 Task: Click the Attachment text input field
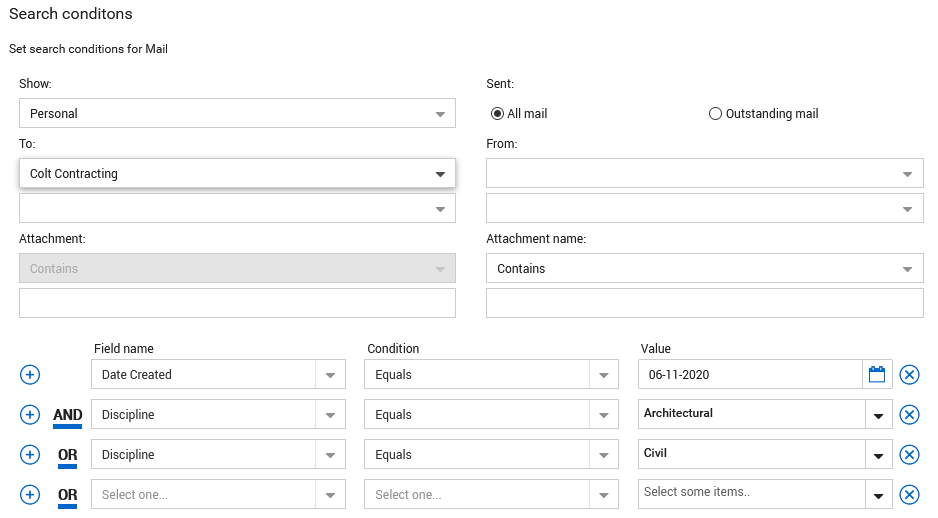coord(237,303)
